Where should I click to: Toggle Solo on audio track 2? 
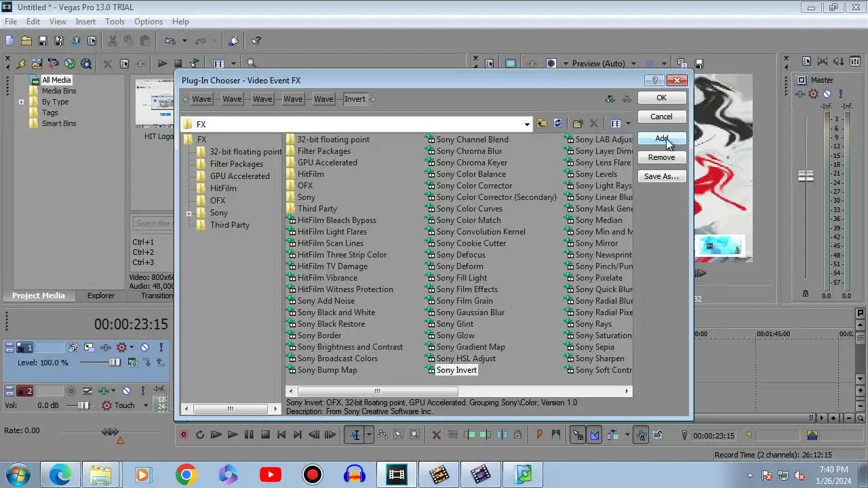click(x=143, y=391)
